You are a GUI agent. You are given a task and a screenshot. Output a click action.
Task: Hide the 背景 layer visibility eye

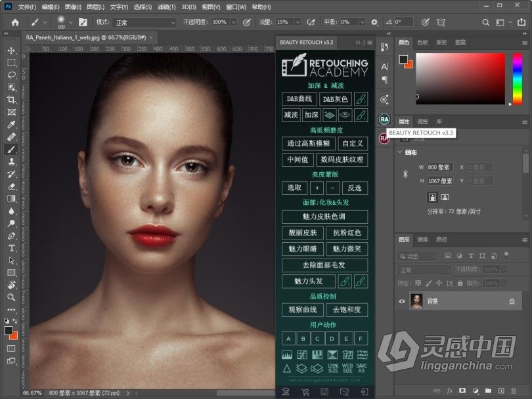(402, 301)
